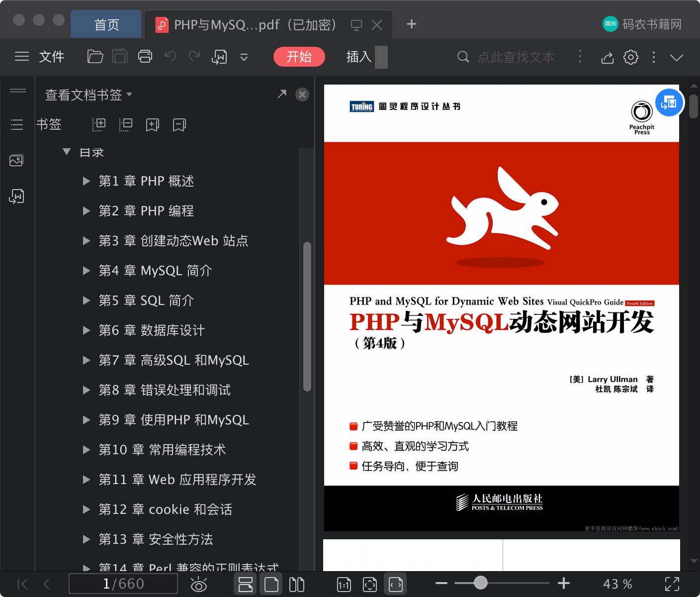Collapse sidebar using top dash icon
Image resolution: width=700 pixels, height=597 pixels.
18,91
